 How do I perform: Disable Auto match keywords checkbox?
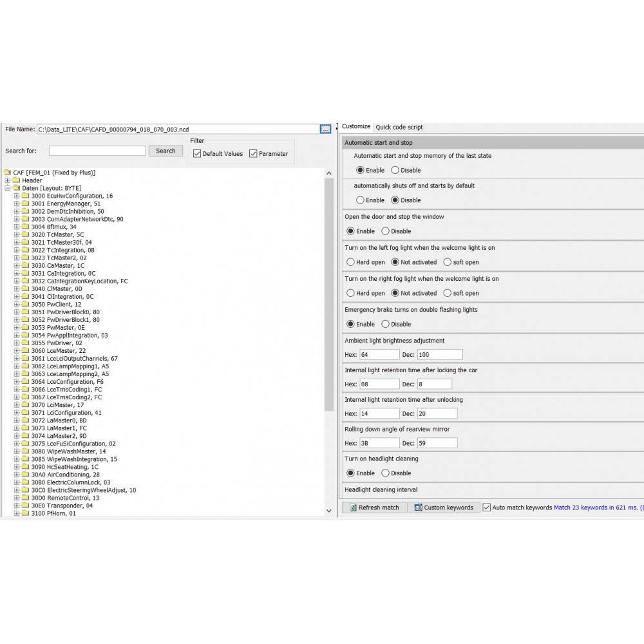coord(487,507)
